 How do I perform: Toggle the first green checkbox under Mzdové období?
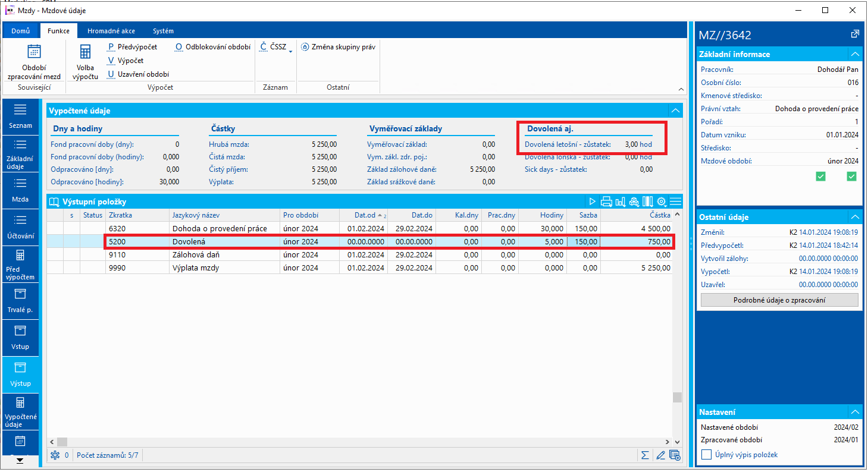(821, 176)
